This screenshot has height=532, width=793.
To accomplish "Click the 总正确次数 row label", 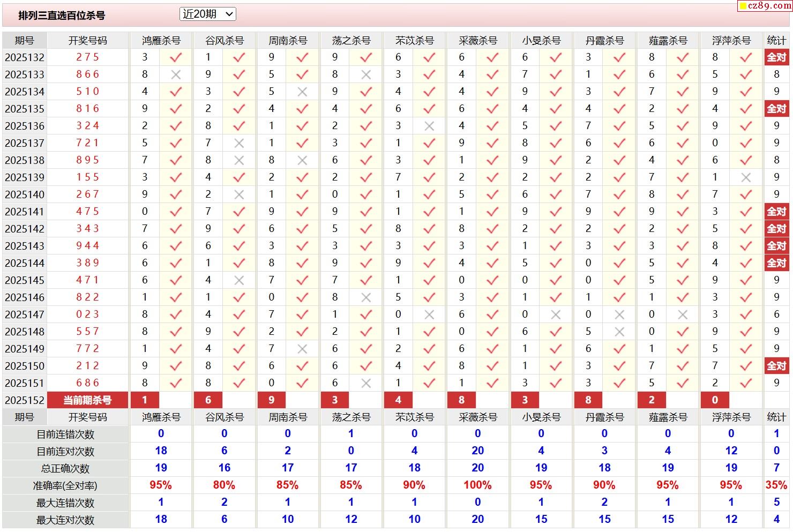I will [65, 469].
